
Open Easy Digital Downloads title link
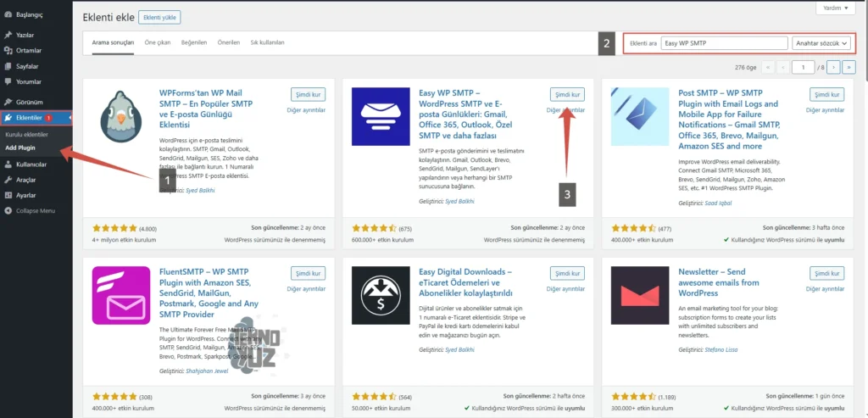(x=466, y=282)
